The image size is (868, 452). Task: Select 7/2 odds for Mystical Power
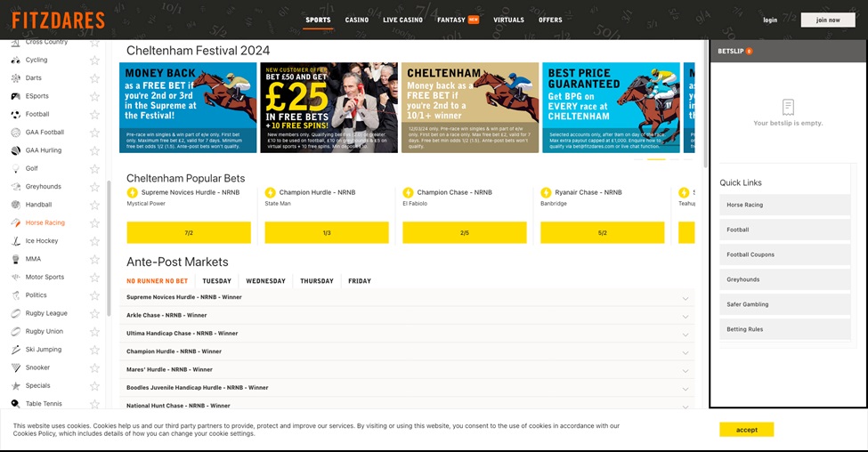(x=189, y=233)
